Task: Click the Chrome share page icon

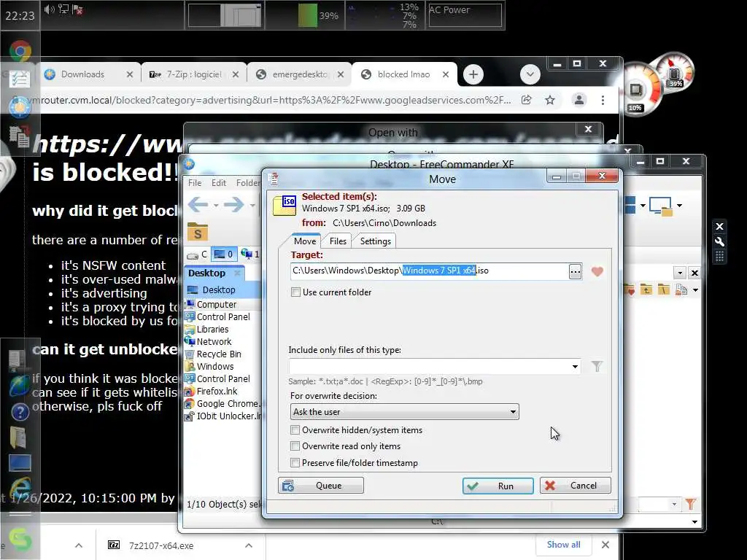Action: (x=527, y=100)
